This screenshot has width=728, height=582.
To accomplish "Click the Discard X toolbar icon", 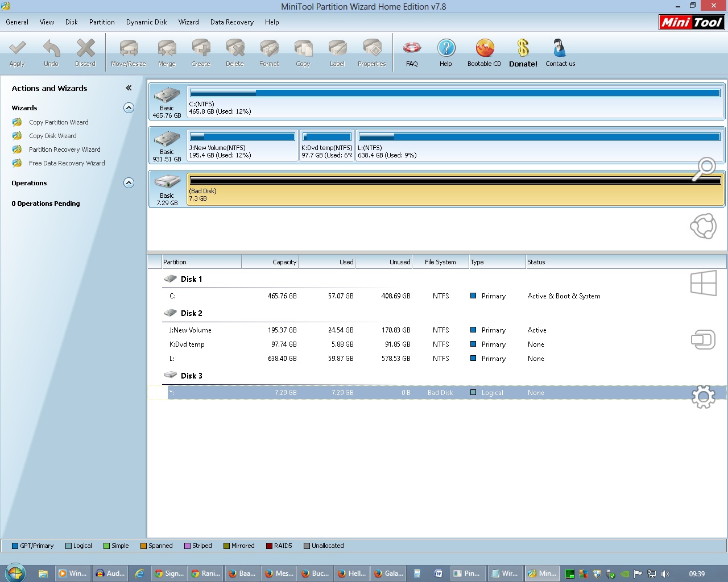I will tap(85, 48).
